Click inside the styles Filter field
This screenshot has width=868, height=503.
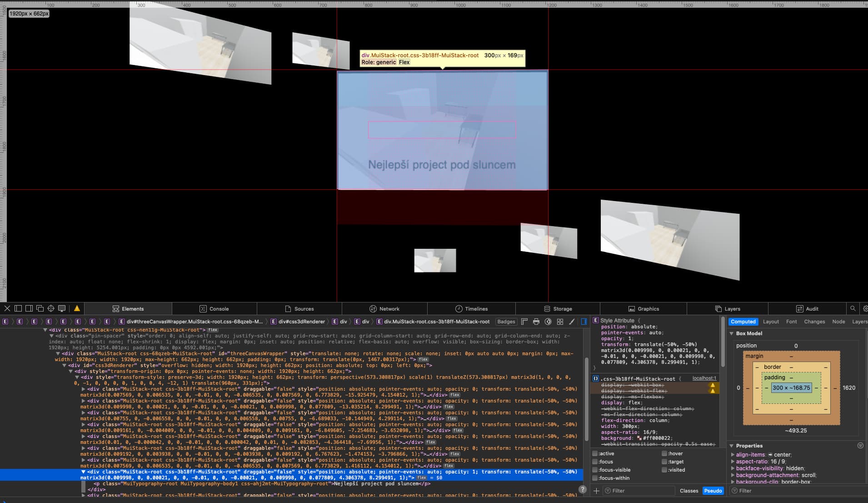639,491
